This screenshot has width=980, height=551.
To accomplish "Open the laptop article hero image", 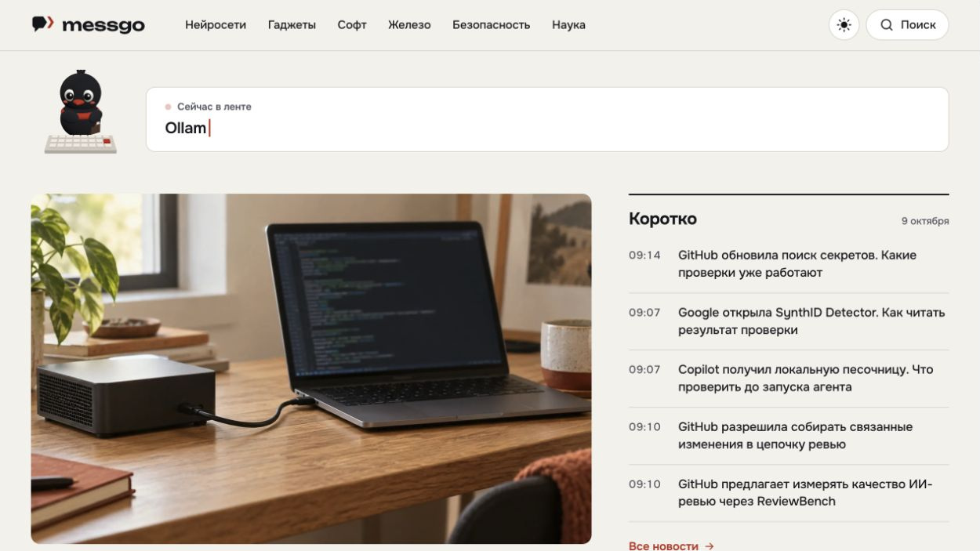I will (x=311, y=368).
